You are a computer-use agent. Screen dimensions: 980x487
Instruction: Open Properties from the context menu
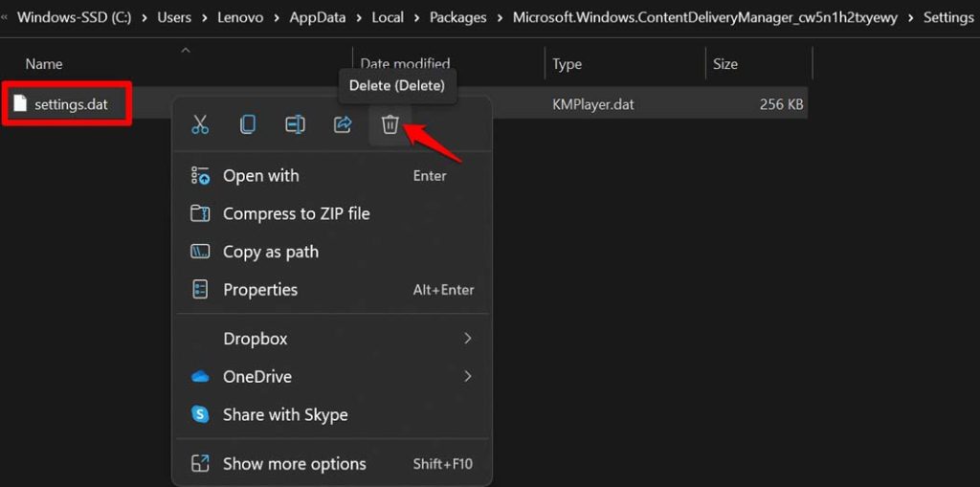259,290
